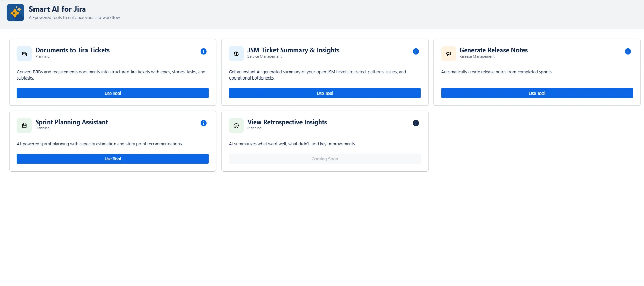Click the 'Convert BRDs and requirements documents' description
Viewport: 644px width, 286px height.
pos(111,75)
